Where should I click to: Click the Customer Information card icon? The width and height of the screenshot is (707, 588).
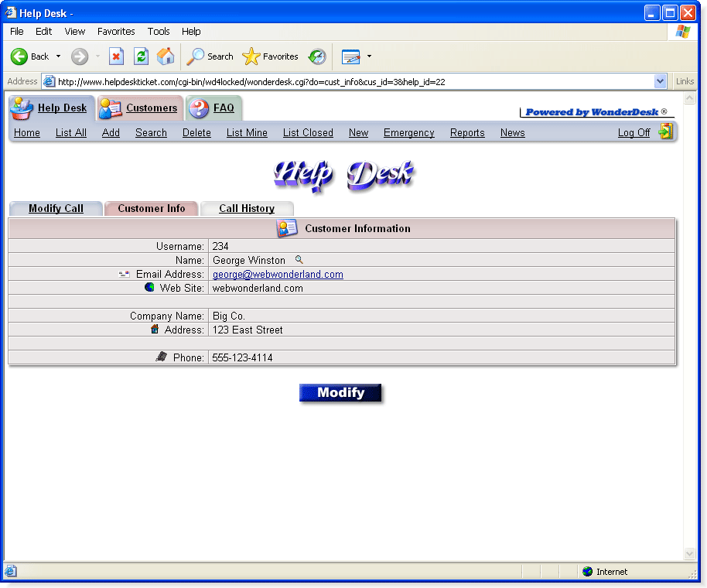[287, 228]
